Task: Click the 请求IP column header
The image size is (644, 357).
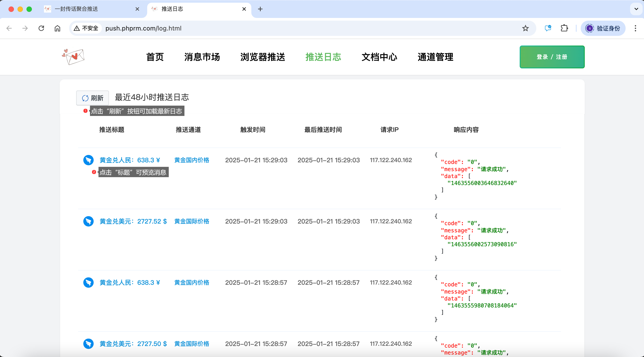Action: (390, 130)
